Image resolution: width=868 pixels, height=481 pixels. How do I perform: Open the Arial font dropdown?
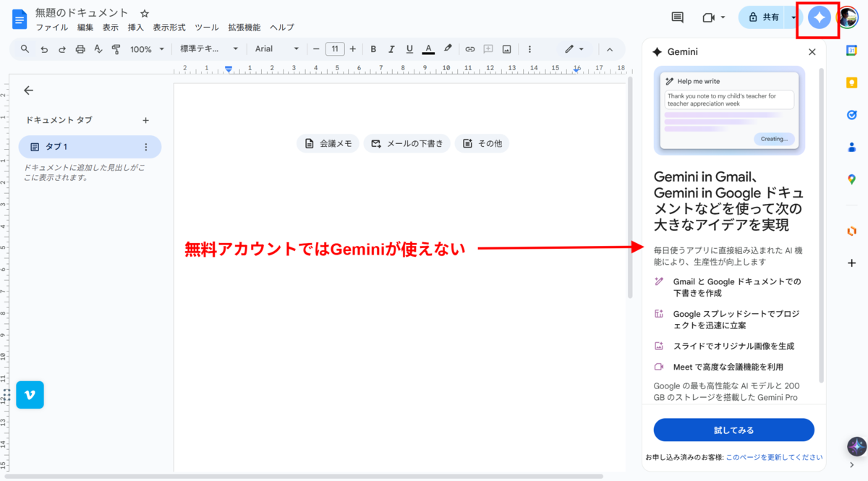(x=276, y=49)
